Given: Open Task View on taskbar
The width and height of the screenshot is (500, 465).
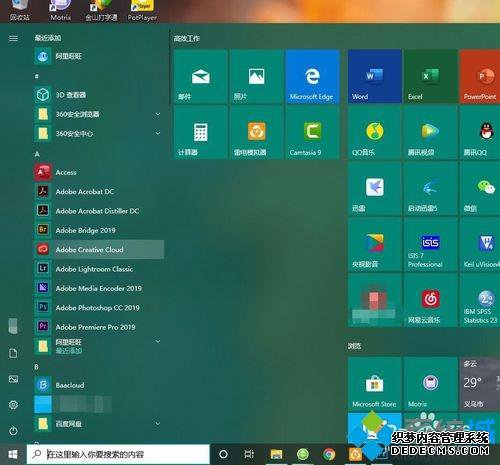Looking at the screenshot, I should [249, 454].
